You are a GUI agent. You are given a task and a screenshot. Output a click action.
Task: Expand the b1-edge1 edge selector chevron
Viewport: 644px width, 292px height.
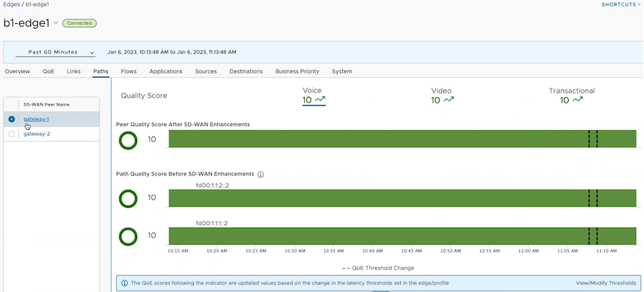point(56,23)
